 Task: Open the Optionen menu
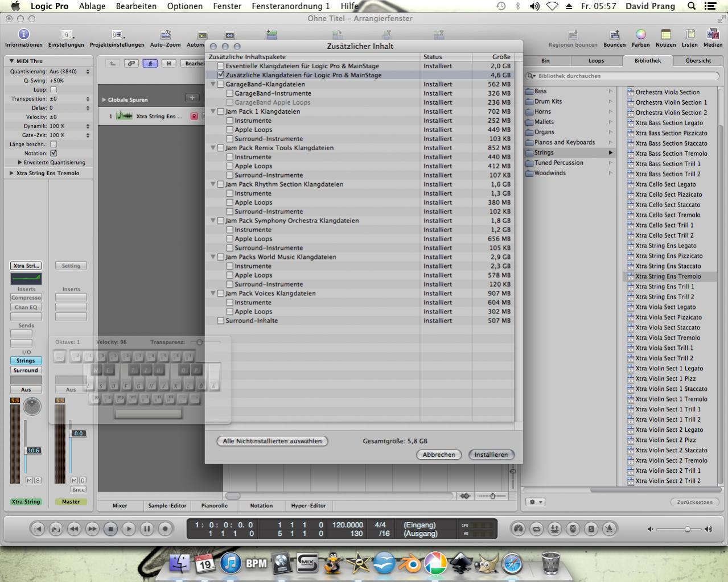point(185,6)
